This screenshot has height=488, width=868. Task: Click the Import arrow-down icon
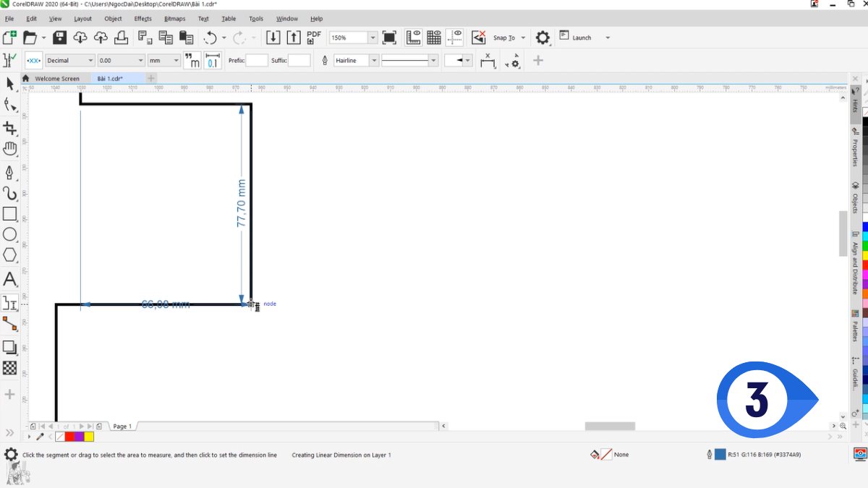[x=273, y=38]
